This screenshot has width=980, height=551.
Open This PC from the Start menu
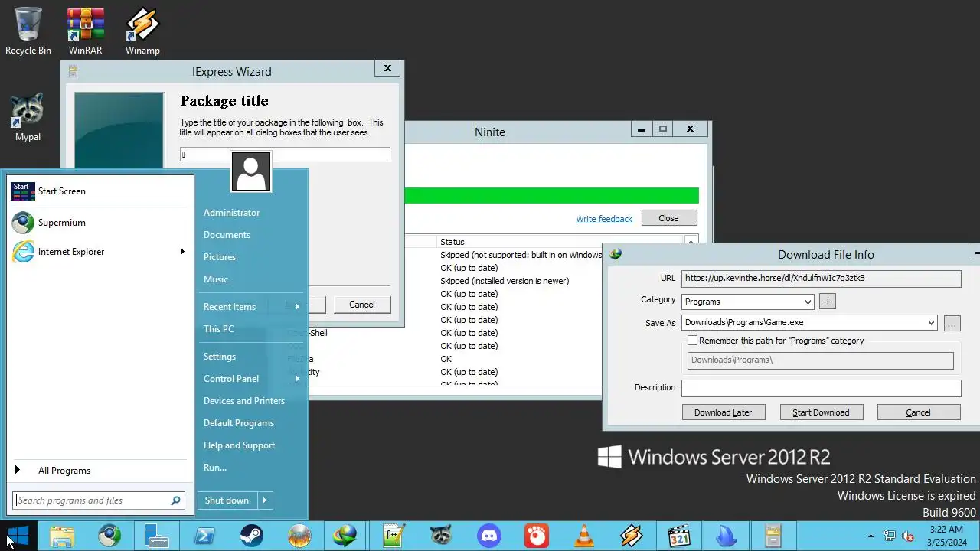point(219,329)
